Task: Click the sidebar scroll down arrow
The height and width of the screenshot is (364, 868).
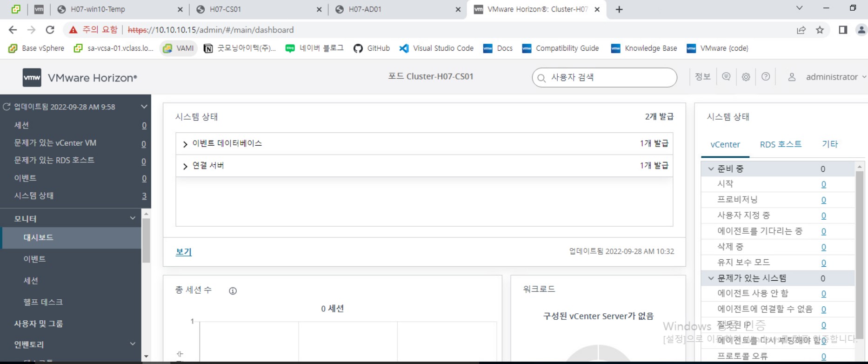Action: click(x=146, y=357)
